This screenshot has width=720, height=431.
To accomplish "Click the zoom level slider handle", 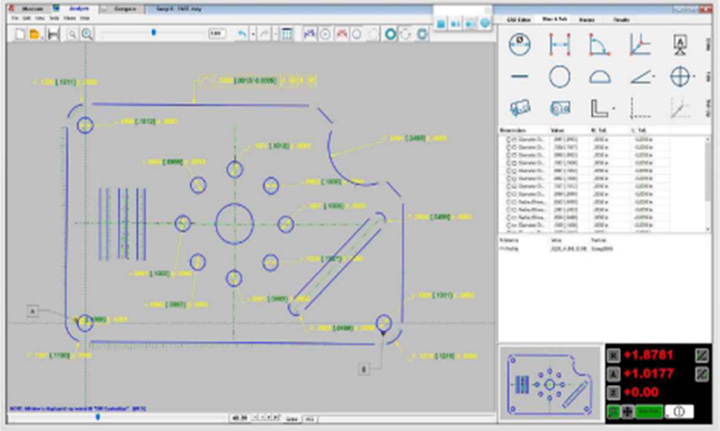I will [x=154, y=33].
